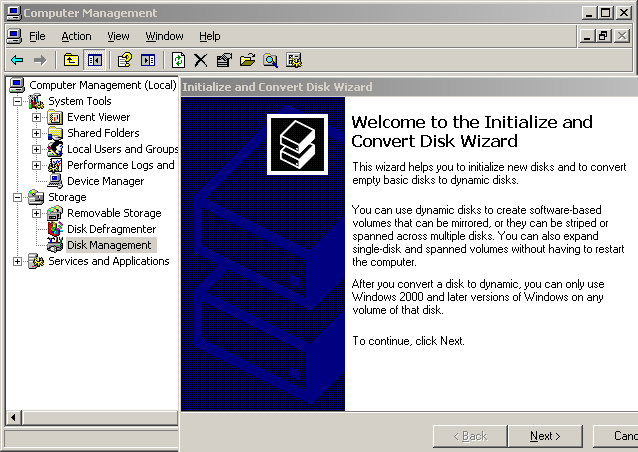Click the last toolbar settings icon
Image resolution: width=638 pixels, height=452 pixels.
[294, 60]
